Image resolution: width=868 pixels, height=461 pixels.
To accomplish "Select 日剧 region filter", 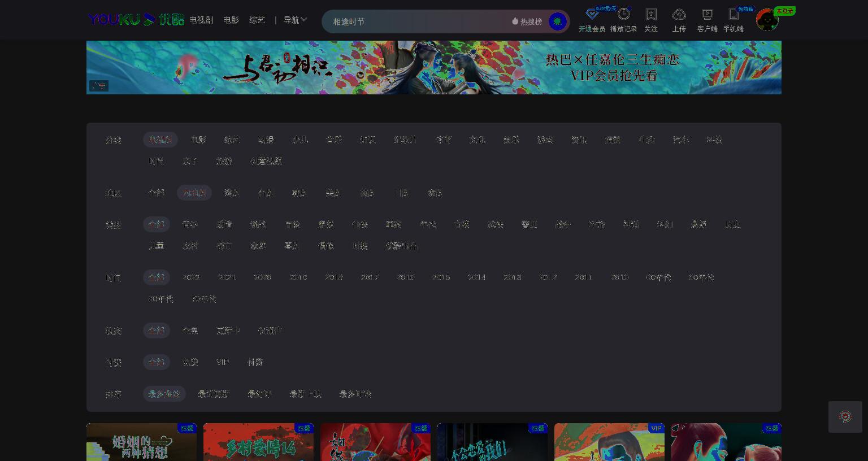I will click(401, 193).
